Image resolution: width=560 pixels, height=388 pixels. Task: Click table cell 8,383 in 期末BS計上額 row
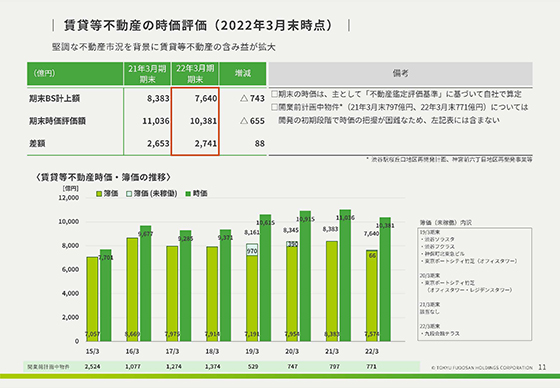point(158,98)
